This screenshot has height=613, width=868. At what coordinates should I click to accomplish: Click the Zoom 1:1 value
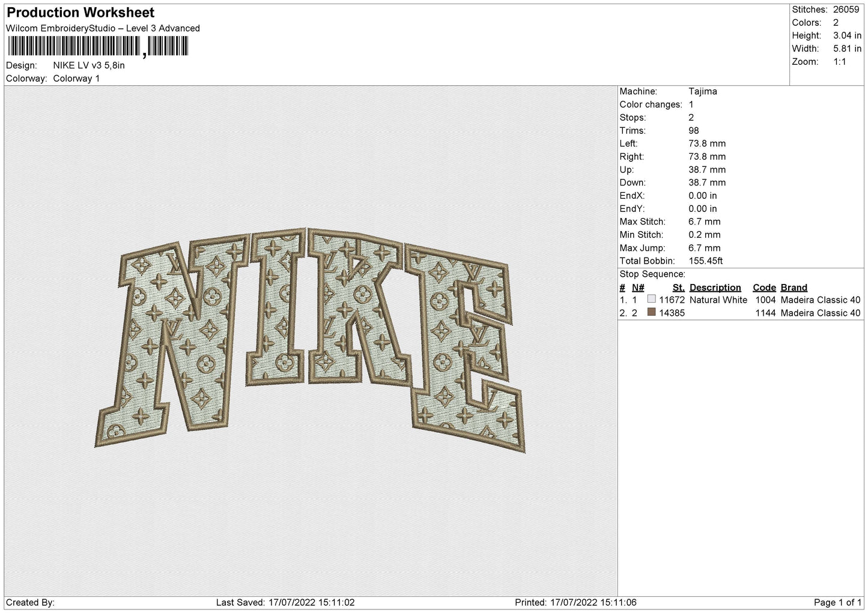840,61
